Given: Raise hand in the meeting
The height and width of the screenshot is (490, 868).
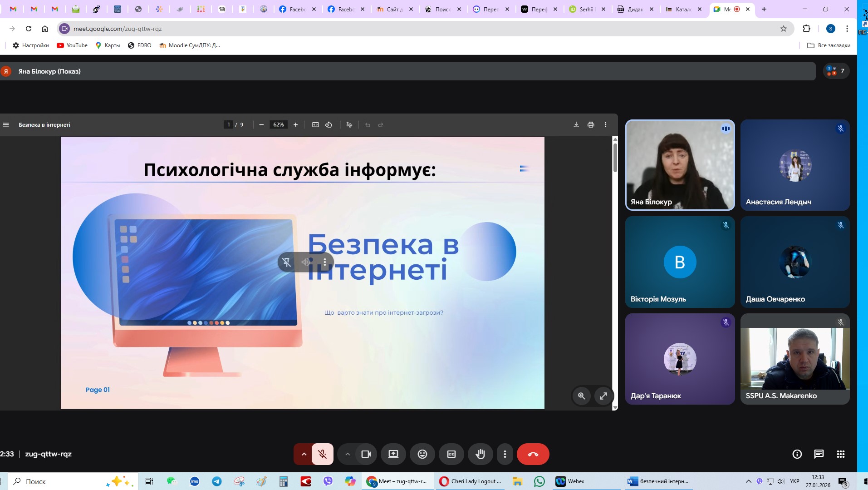Looking at the screenshot, I should click(x=480, y=454).
